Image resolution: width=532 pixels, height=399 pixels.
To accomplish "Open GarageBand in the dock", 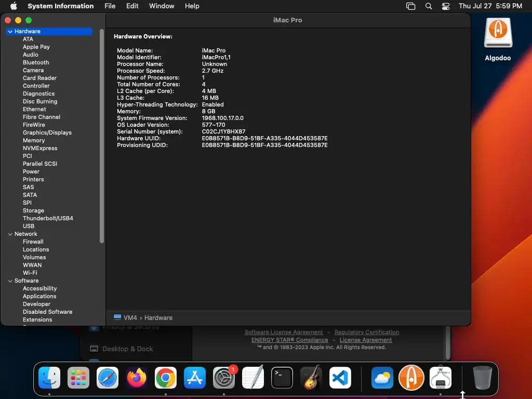I will point(311,378).
